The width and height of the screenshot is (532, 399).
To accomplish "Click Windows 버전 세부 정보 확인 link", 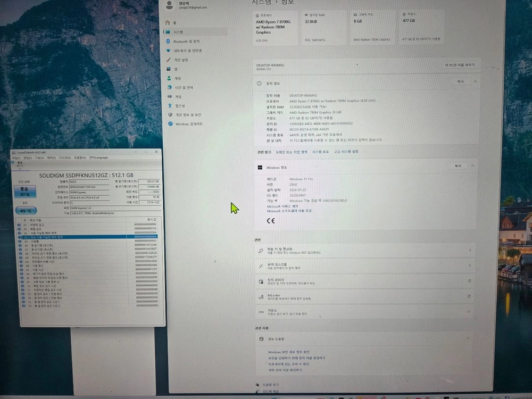I will [x=289, y=352].
